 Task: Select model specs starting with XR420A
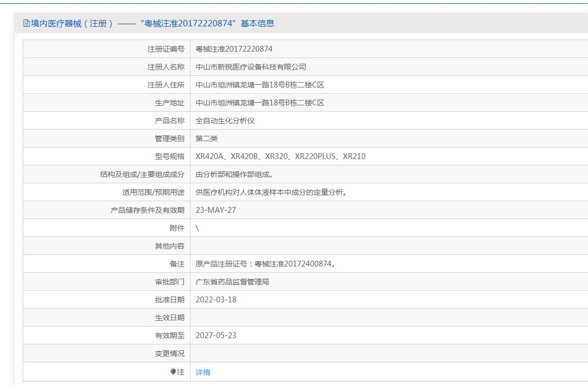(x=281, y=156)
